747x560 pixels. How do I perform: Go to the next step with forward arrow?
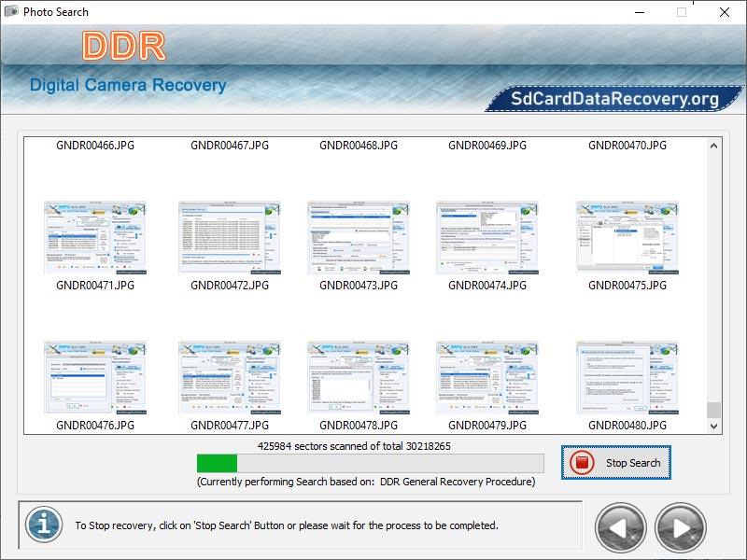point(681,528)
